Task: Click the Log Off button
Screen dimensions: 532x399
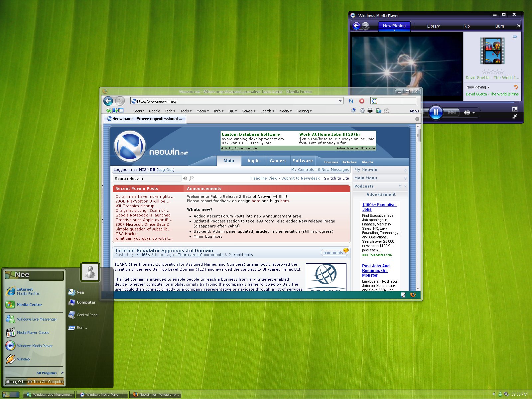Action: coord(15,382)
